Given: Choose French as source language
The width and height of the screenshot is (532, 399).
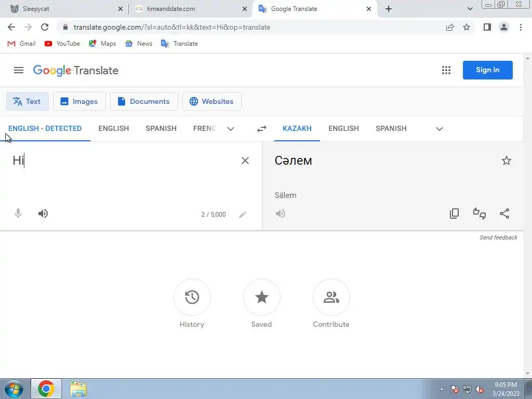Looking at the screenshot, I should pyautogui.click(x=205, y=129).
